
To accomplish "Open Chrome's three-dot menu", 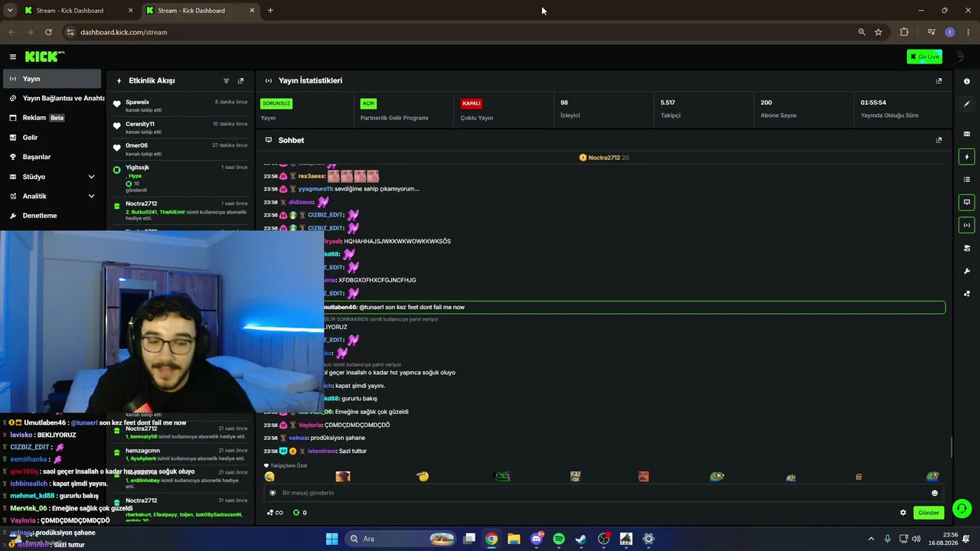I will coord(968,32).
